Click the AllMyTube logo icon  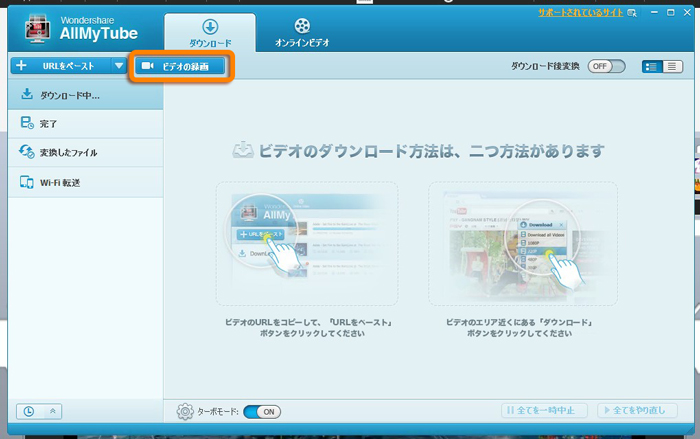38,29
